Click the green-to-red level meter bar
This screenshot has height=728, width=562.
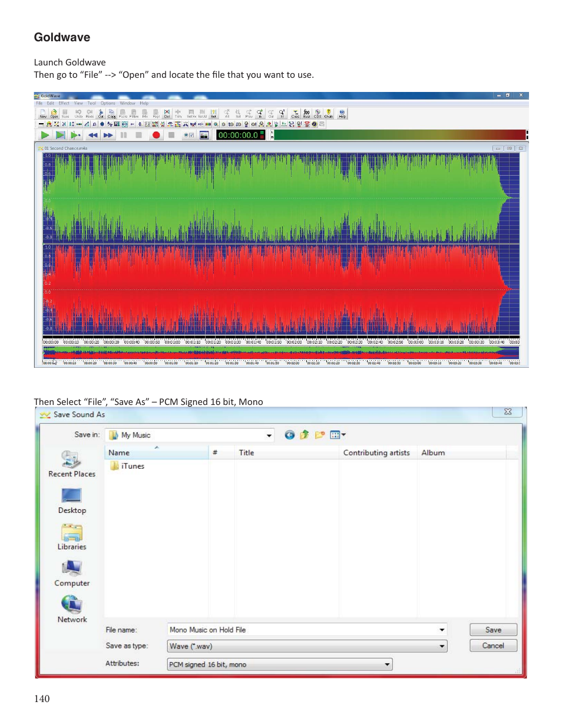pos(400,135)
